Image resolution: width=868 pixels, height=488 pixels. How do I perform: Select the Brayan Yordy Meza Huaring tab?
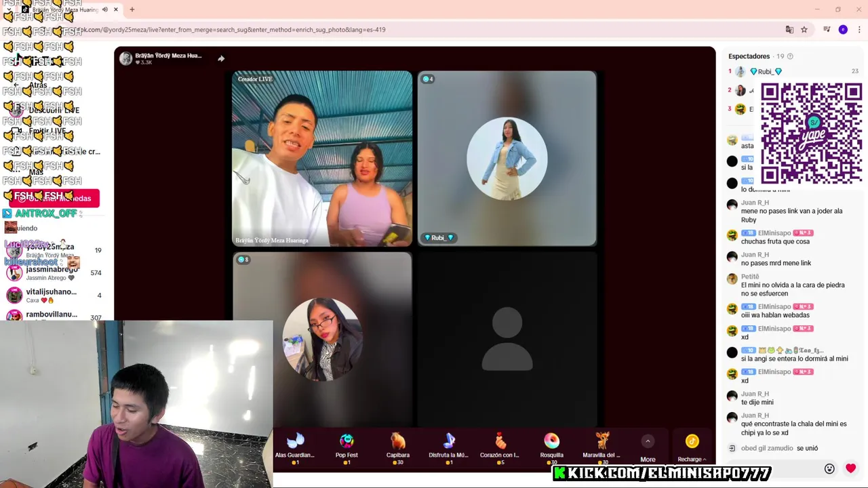(64, 9)
